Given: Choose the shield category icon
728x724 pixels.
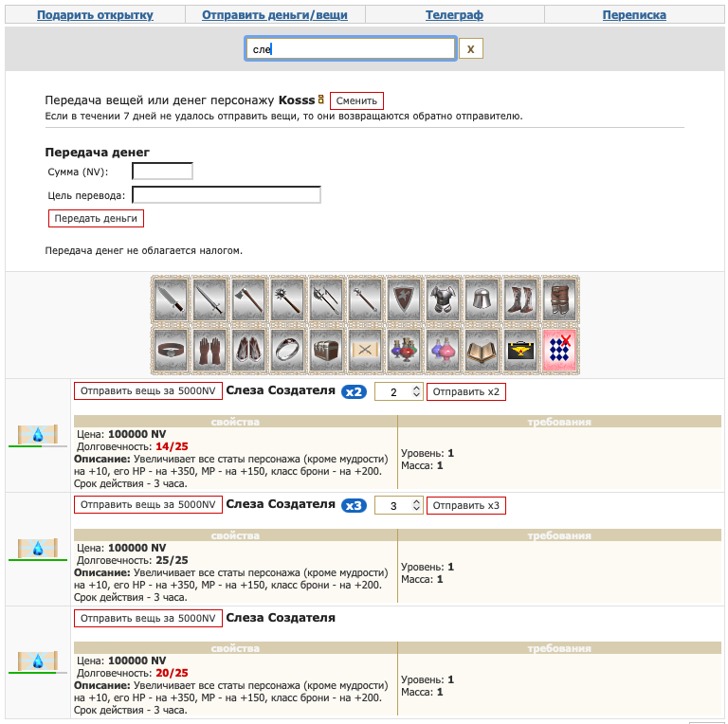Looking at the screenshot, I should click(405, 299).
